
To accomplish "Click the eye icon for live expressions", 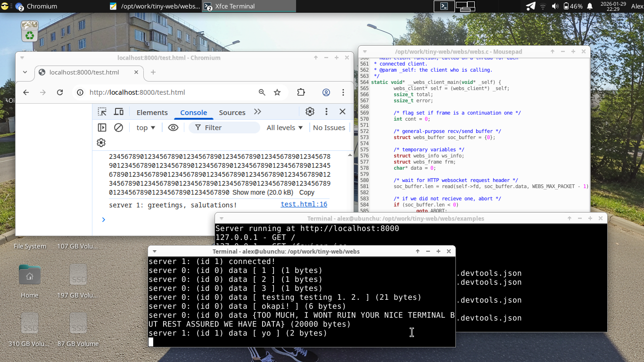I will pyautogui.click(x=173, y=127).
